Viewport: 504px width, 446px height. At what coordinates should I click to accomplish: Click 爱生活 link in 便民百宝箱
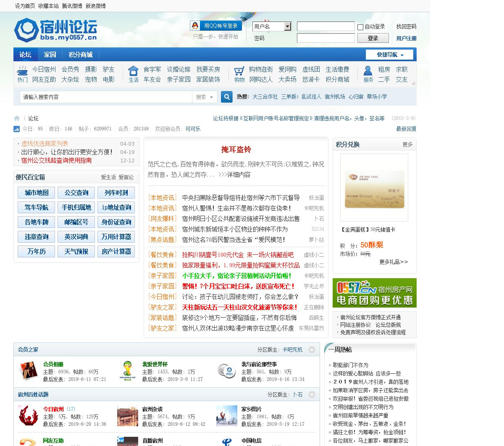point(108,177)
